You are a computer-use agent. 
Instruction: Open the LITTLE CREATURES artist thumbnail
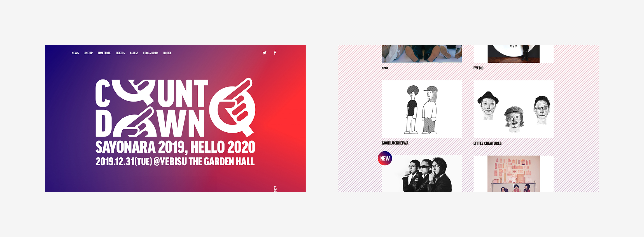pyautogui.click(x=514, y=109)
